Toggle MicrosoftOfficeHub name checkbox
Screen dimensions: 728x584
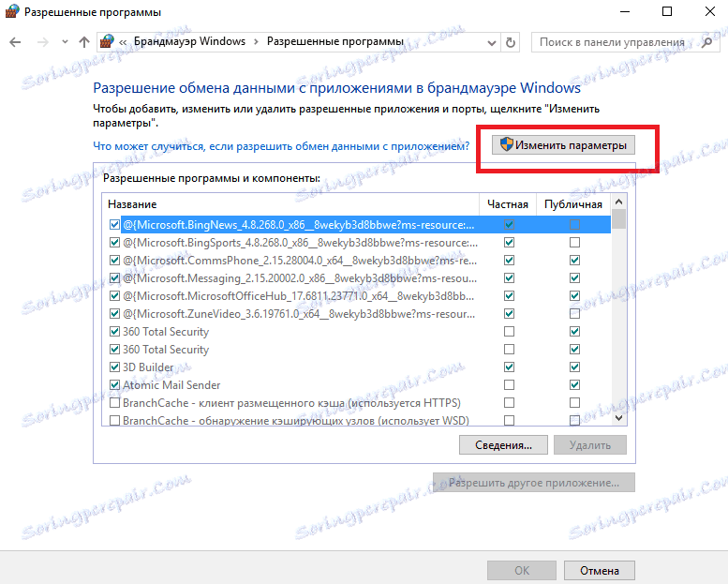tap(114, 296)
